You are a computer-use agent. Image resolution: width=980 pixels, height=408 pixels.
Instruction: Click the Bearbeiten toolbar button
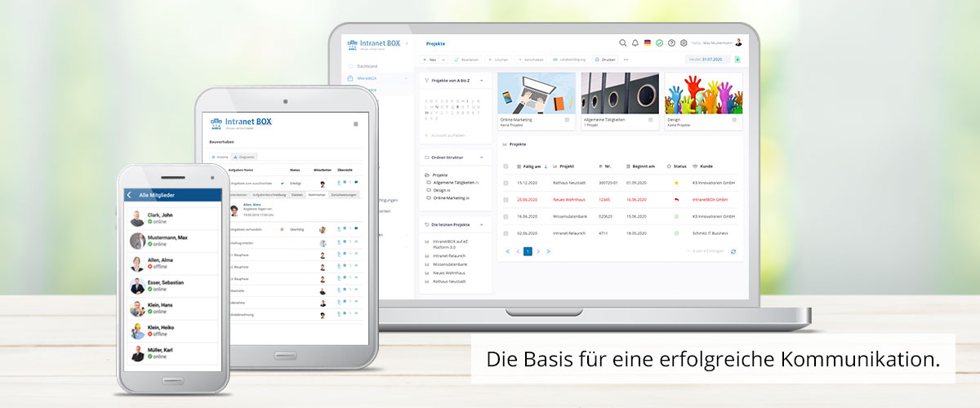pyautogui.click(x=466, y=60)
